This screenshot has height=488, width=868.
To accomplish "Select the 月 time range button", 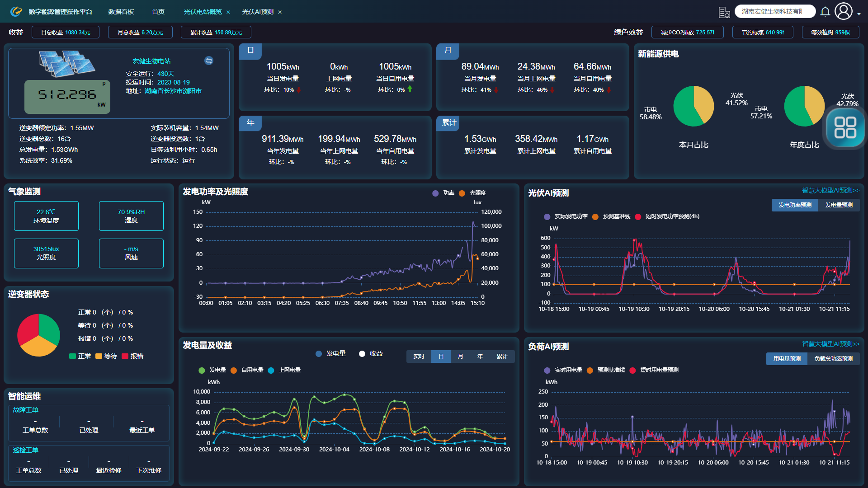I will click(x=460, y=357).
